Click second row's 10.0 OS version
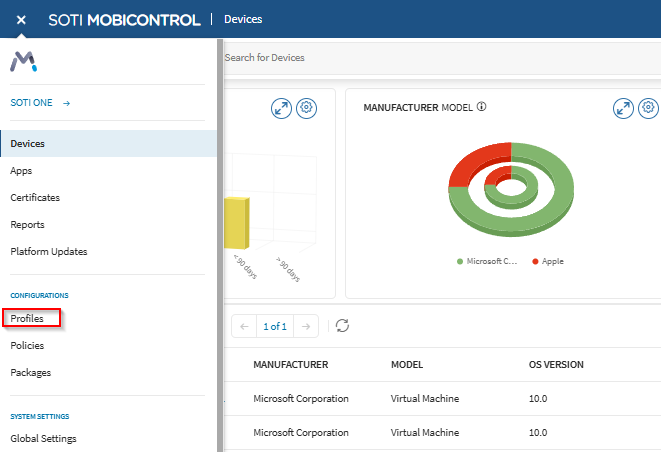 tap(538, 433)
